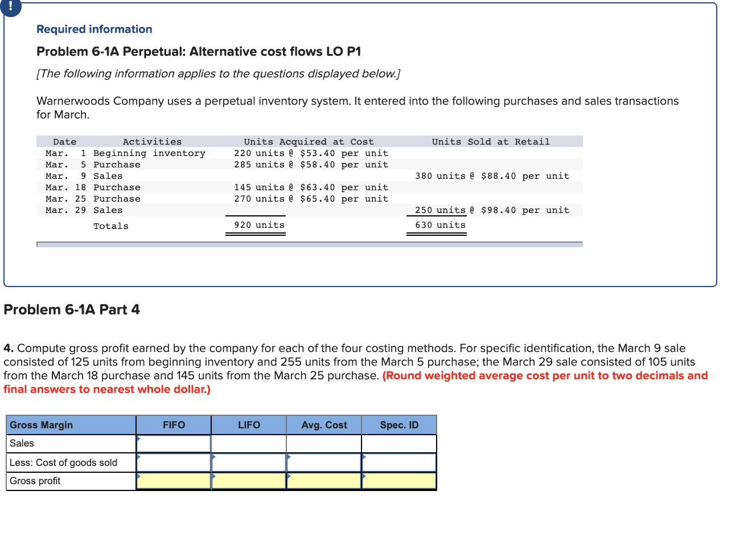Image resolution: width=756 pixels, height=540 pixels.
Task: Select the FIFO column header
Action: [x=173, y=424]
